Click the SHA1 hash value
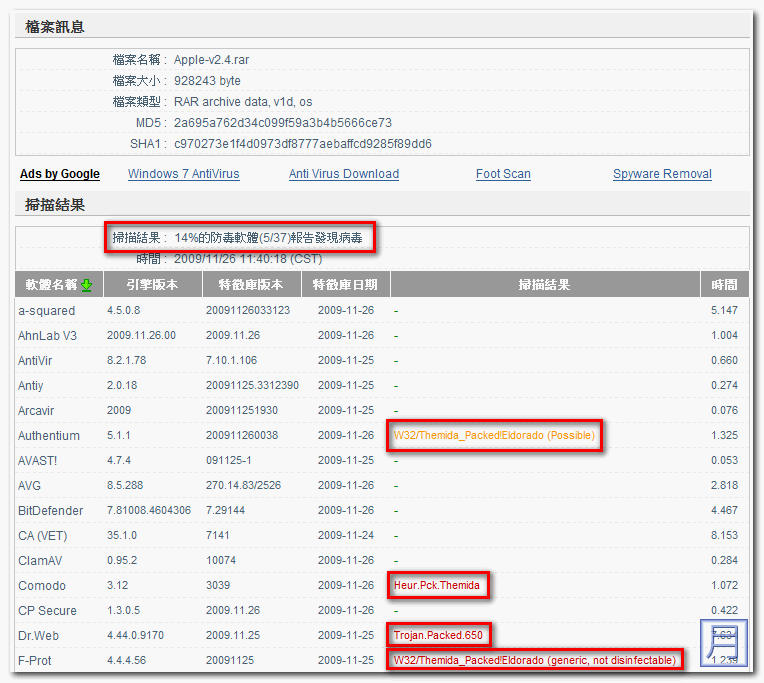764x683 pixels. point(303,144)
